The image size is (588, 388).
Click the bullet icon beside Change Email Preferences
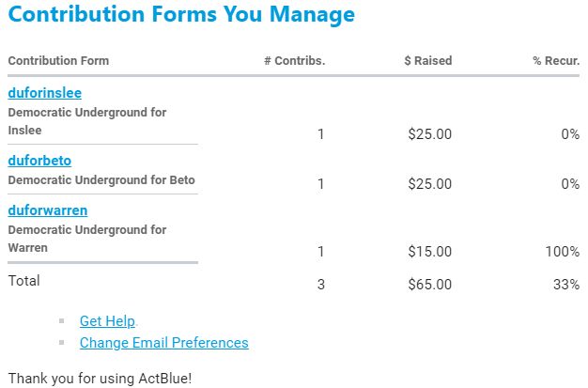click(x=62, y=343)
